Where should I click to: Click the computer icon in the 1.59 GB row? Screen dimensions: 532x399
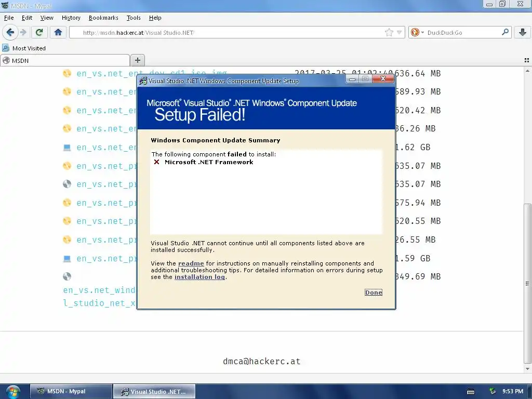67,259
